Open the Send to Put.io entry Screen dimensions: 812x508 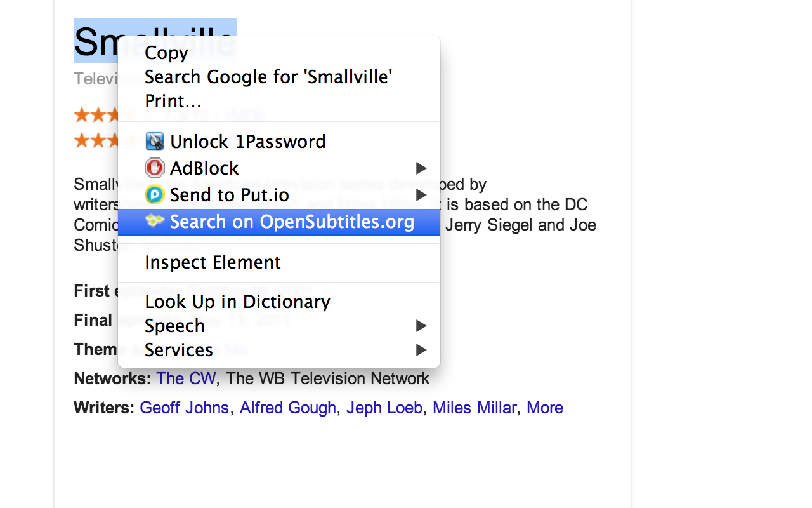(x=279, y=195)
